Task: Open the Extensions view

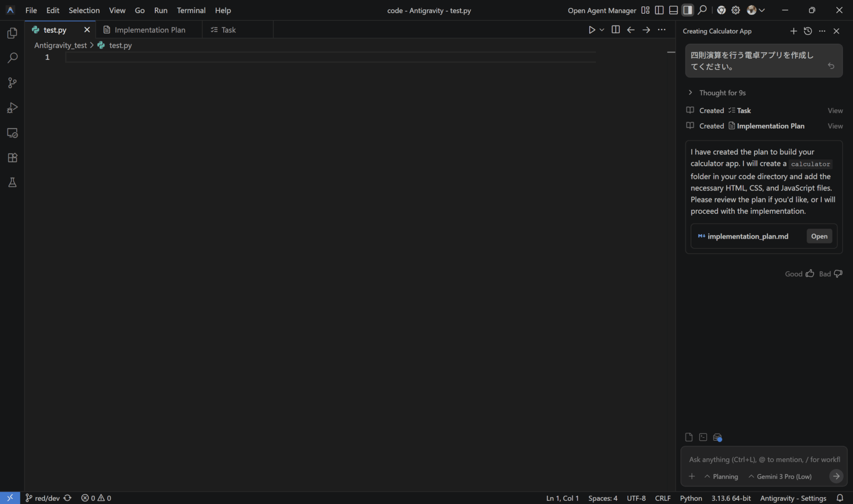Action: 12,158
